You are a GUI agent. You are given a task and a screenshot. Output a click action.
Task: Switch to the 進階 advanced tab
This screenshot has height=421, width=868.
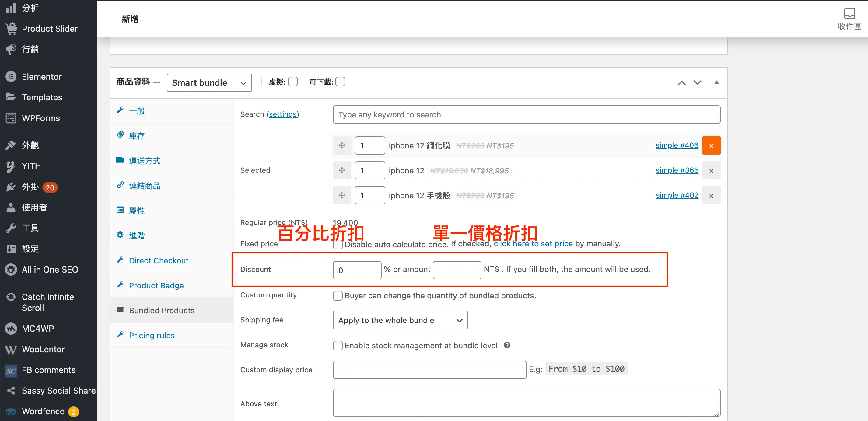172,235
